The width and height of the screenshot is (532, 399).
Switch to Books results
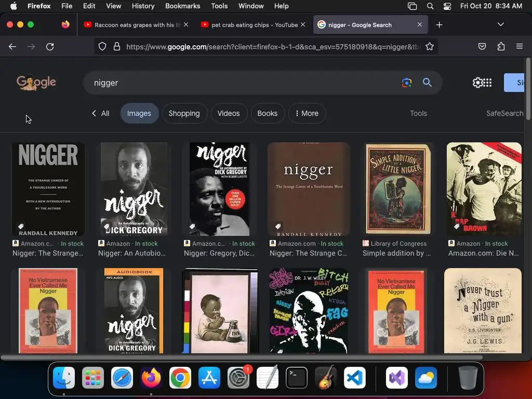268,113
